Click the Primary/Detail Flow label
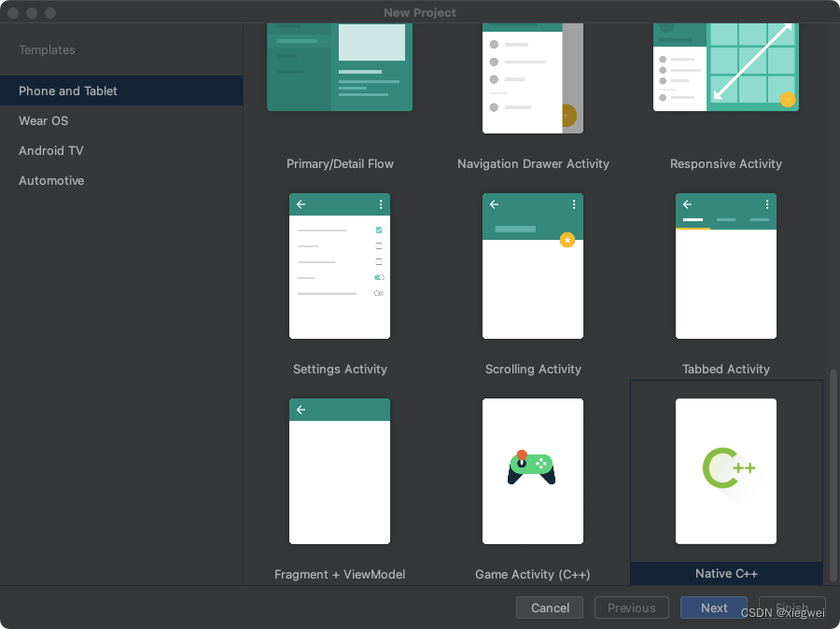Image resolution: width=840 pixels, height=629 pixels. 340,164
